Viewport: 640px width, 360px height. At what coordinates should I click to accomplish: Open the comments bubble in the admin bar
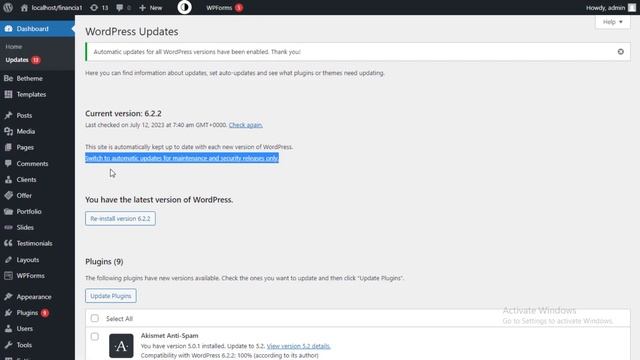pyautogui.click(x=120, y=7)
